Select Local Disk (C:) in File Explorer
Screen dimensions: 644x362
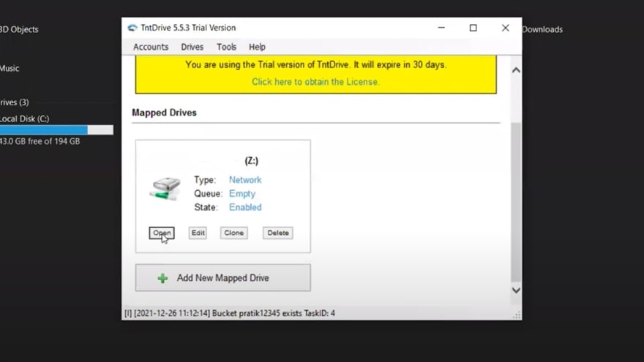(25, 118)
